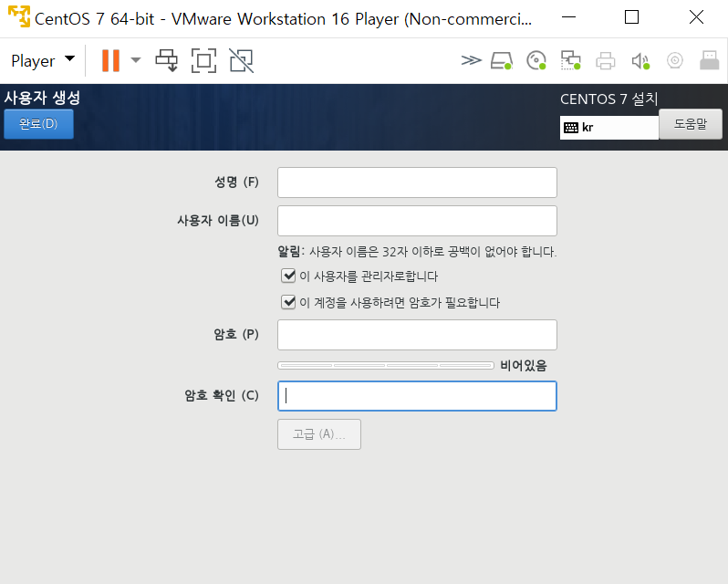Viewport: 728px width, 584px height.
Task: Click the 암호 (P) password field
Action: tap(417, 335)
